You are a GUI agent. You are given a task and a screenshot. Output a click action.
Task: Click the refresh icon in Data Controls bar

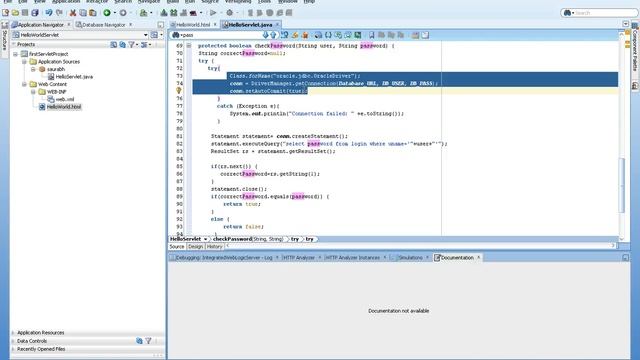click(x=139, y=341)
